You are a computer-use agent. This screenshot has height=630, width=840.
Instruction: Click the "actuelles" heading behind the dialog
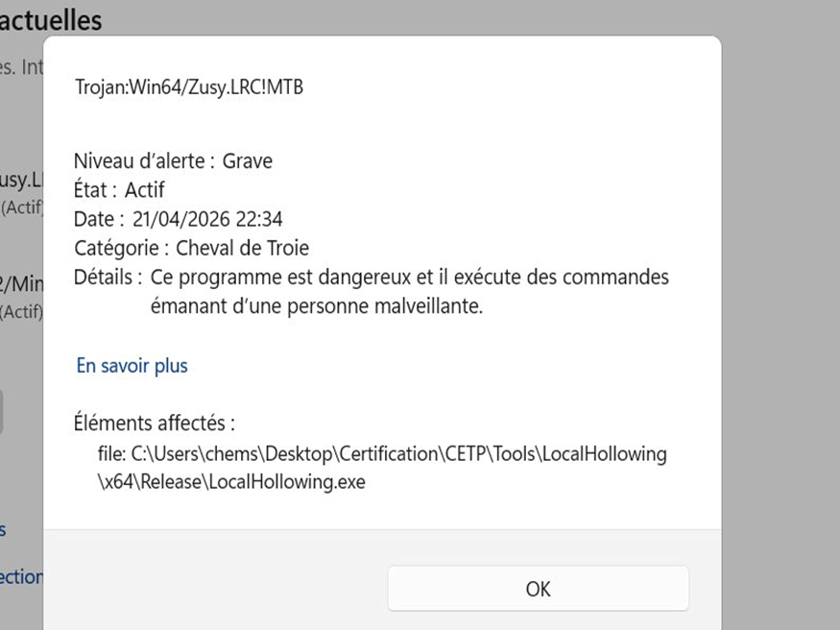click(x=51, y=20)
